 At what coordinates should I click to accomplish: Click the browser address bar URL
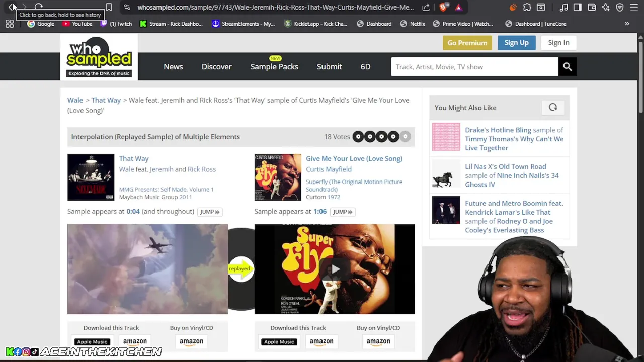point(276,7)
